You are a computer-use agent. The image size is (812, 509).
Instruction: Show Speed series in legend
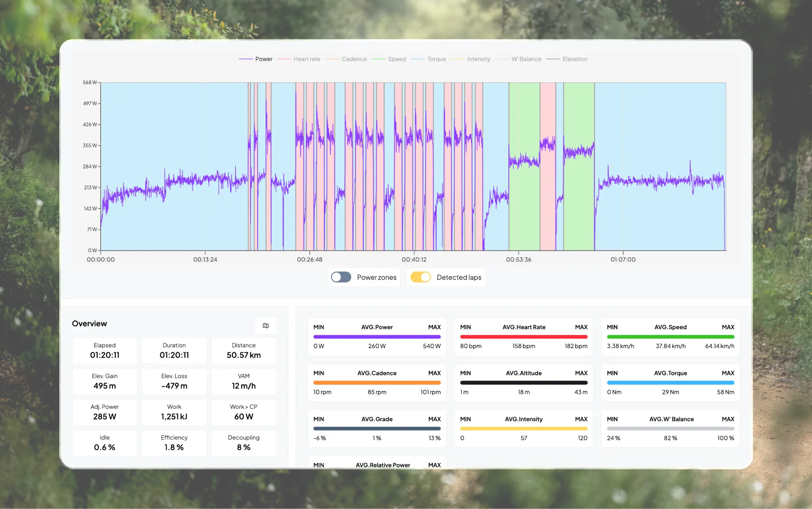tap(397, 59)
